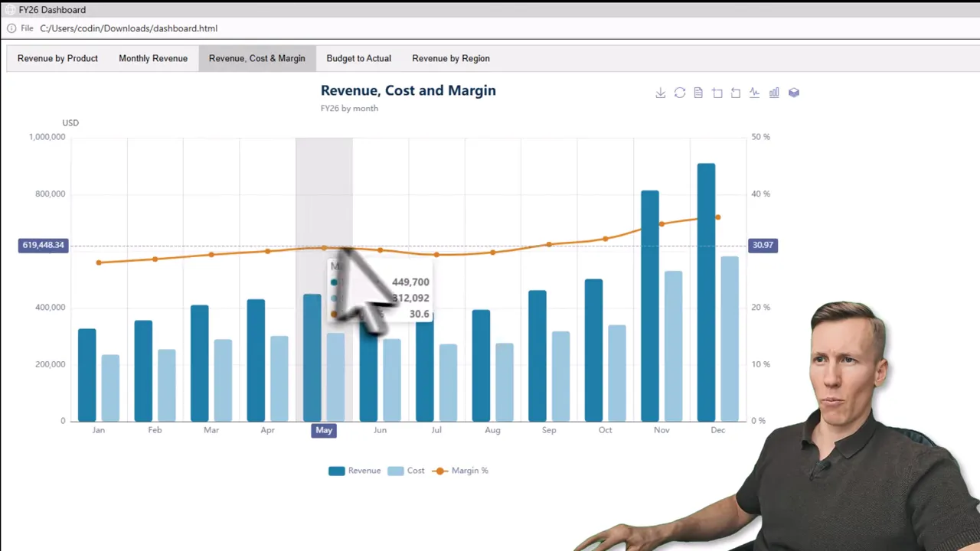
Task: Click the site info icon beside File
Action: coord(11,28)
